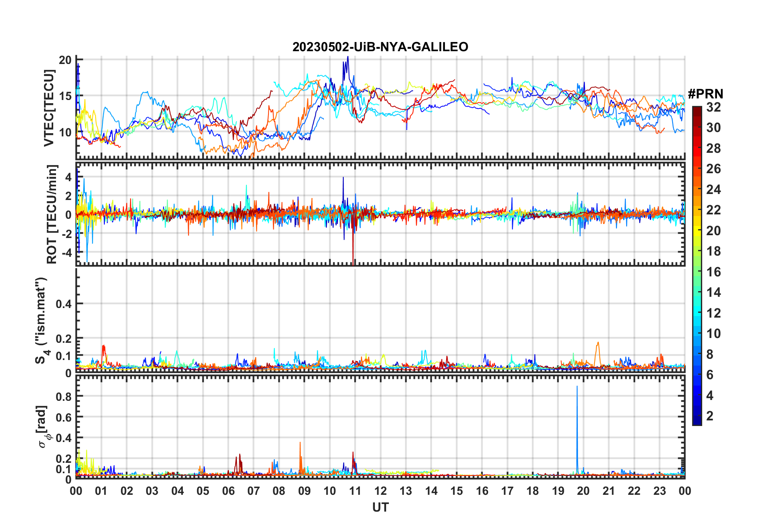Click the VTEC tick label 15
This screenshot has width=761, height=532.
coord(65,96)
